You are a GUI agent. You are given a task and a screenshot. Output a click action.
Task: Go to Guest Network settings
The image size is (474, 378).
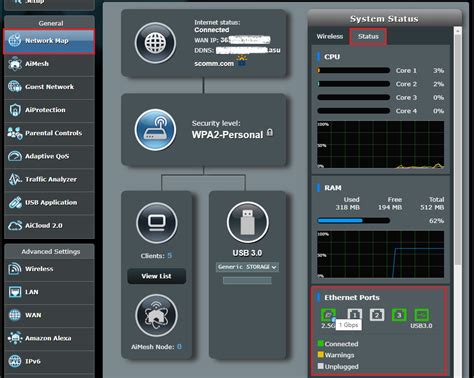(49, 87)
